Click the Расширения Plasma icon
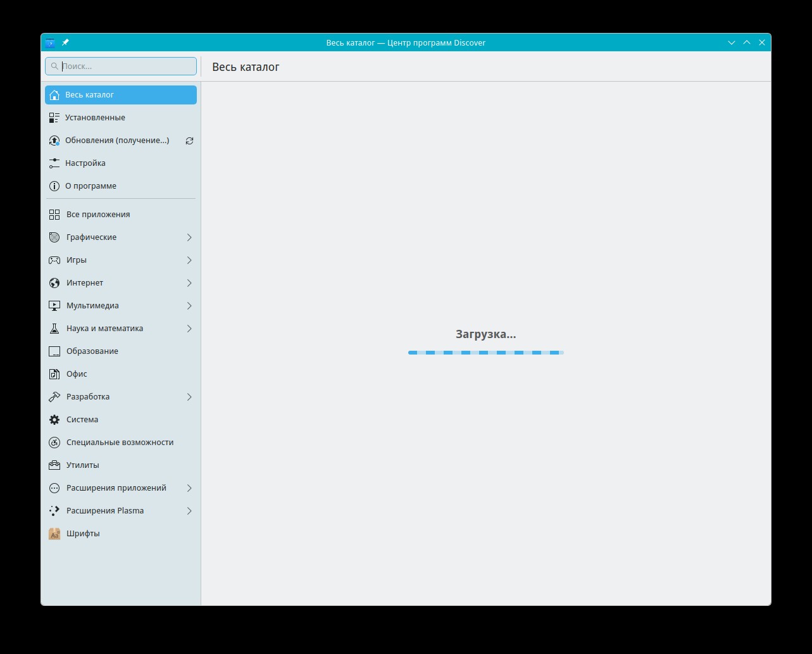 tap(54, 511)
